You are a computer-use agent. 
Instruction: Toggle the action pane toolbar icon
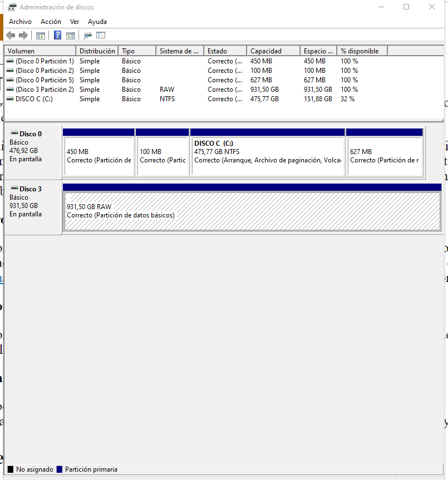click(x=71, y=36)
